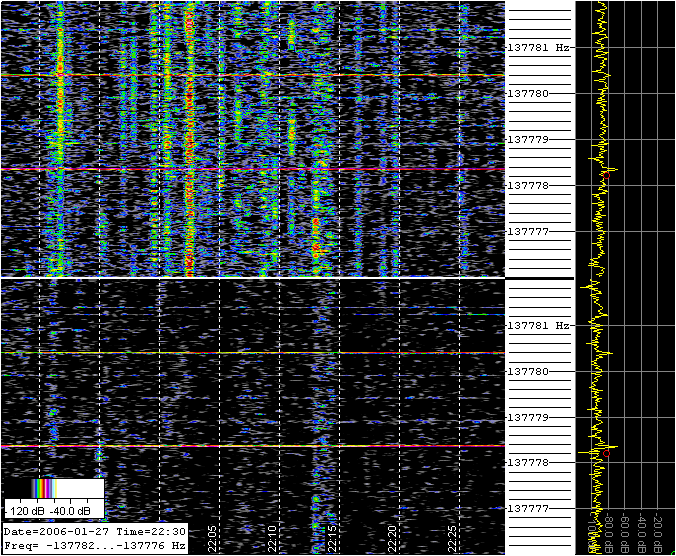
Task: Click the 22:05 time marker label
Action: point(212,538)
